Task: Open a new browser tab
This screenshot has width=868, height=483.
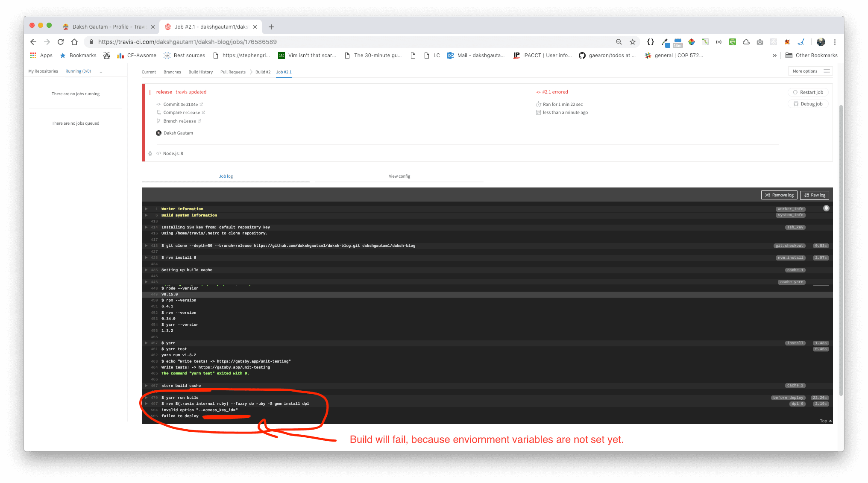Action: [x=271, y=27]
